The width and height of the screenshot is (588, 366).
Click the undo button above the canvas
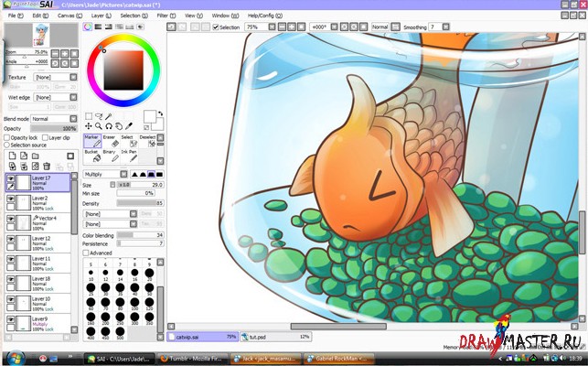171,27
